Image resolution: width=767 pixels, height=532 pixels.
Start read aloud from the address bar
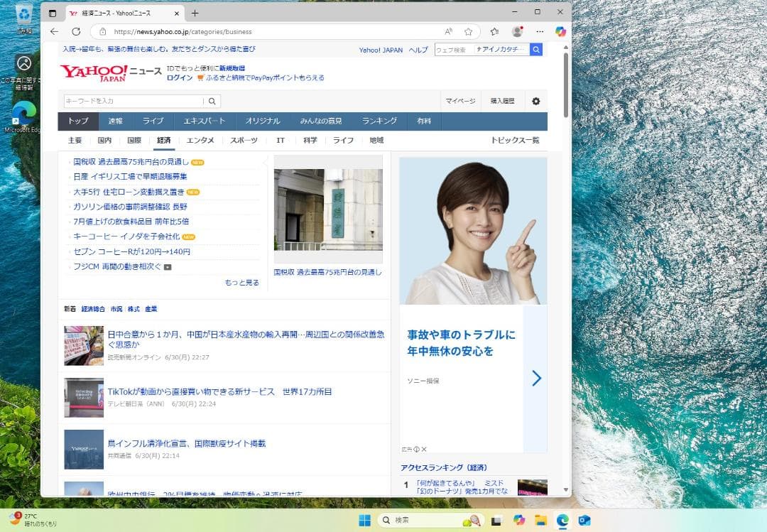coord(450,31)
